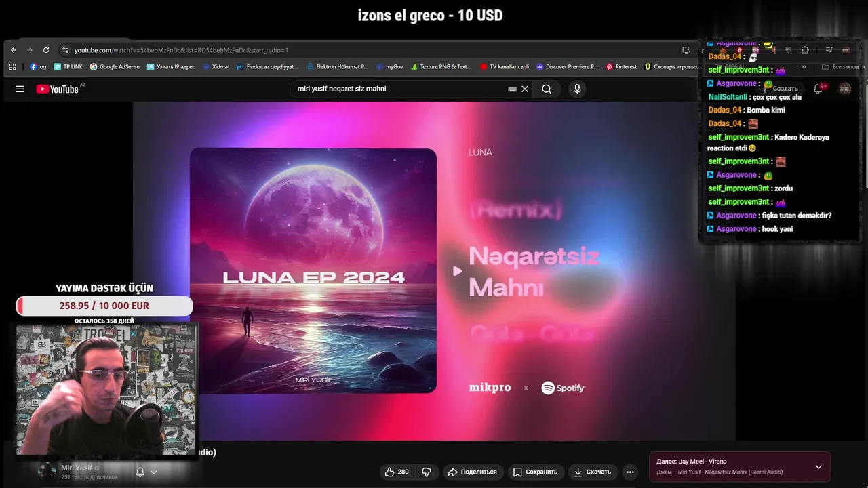The image size is (868, 488).
Task: Click the Nəqarətsiz Mahnı track title
Action: [x=534, y=272]
